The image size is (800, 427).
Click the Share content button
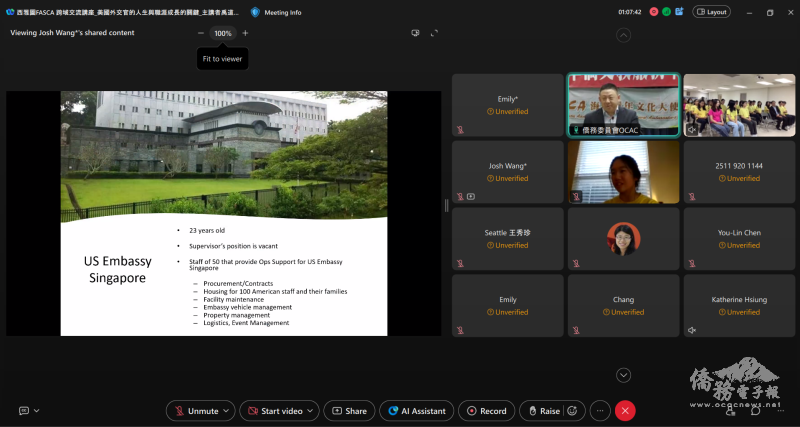349,411
